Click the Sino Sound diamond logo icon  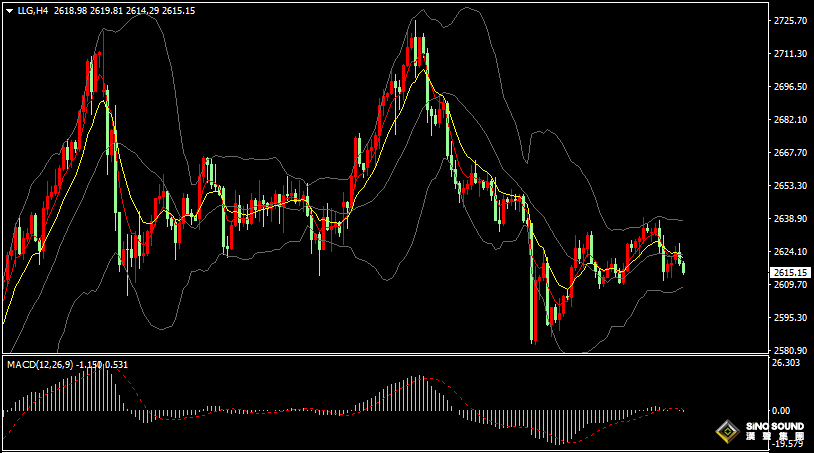[728, 432]
